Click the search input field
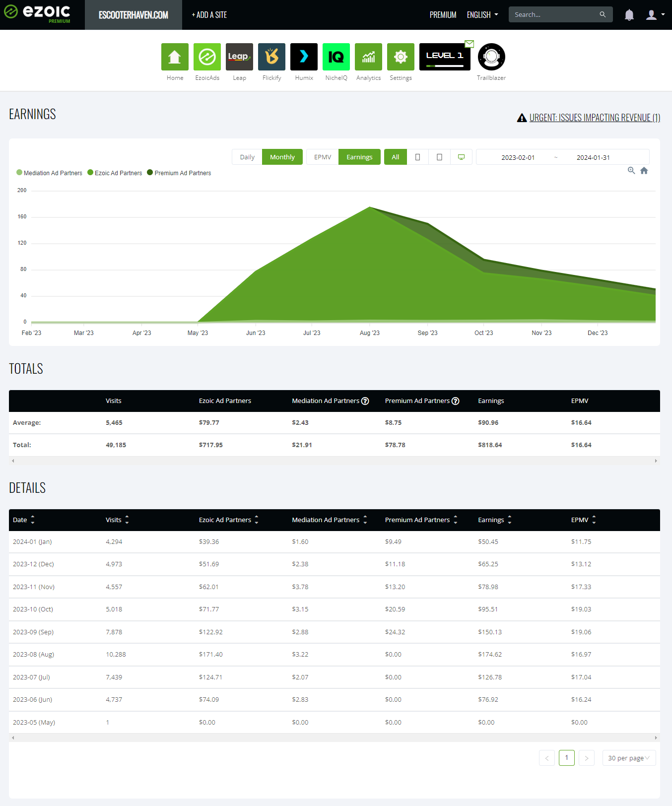This screenshot has width=672, height=806. [553, 14]
